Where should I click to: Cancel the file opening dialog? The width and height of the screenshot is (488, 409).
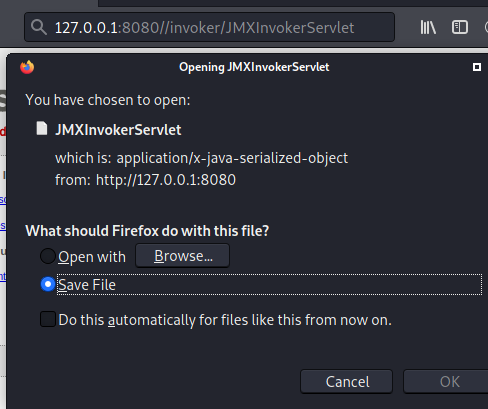tap(346, 381)
